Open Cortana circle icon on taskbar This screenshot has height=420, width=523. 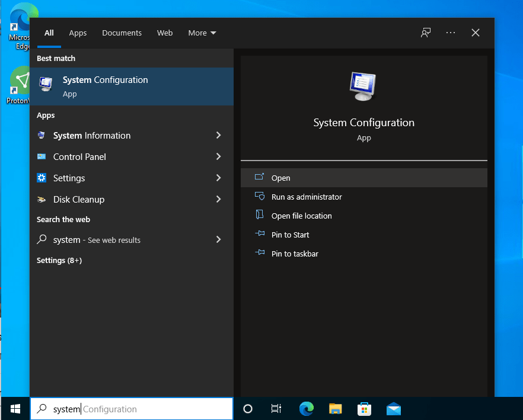click(x=248, y=409)
